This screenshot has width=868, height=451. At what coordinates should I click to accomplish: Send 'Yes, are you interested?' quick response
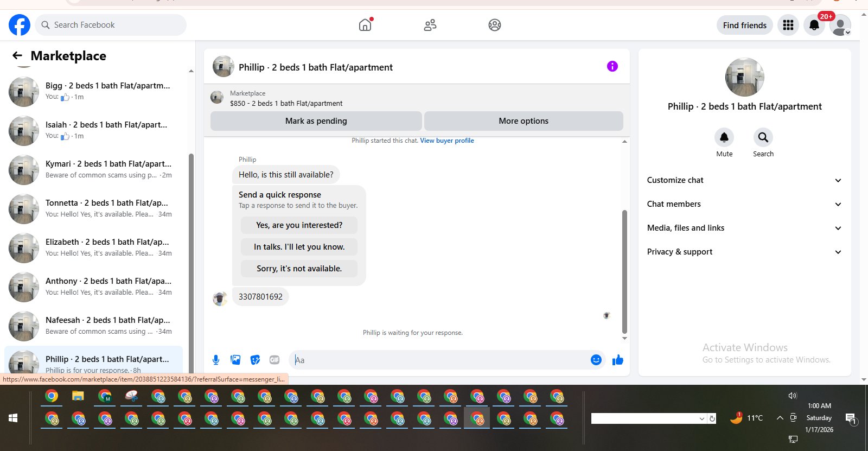[299, 225]
